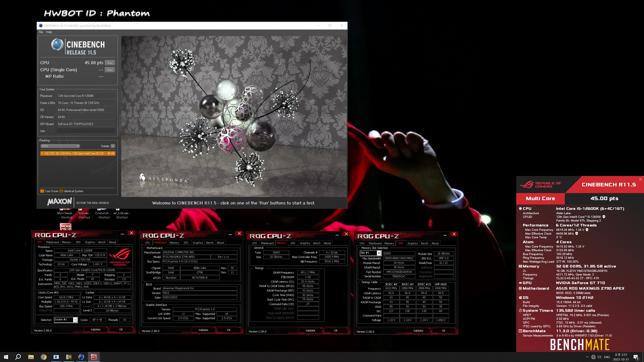Click the MAXON logo in Cinebench
Viewport: 644px width, 362px height.
coord(59,201)
